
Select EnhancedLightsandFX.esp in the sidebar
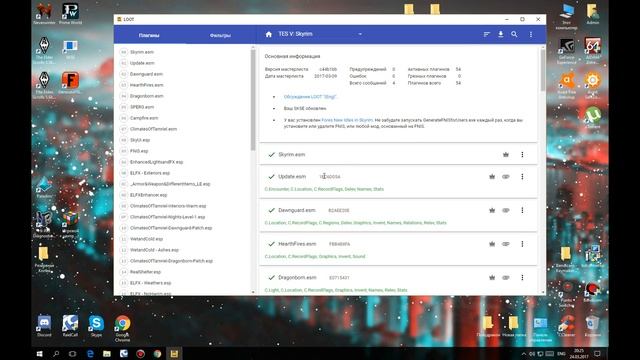pos(157,162)
